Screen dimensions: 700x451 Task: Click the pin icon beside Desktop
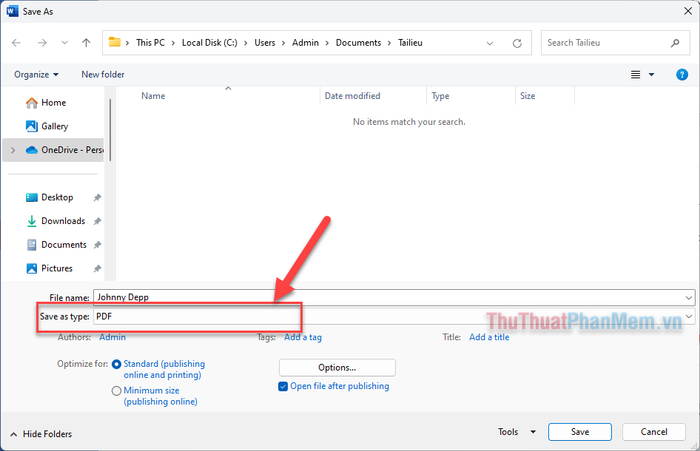[x=97, y=197]
